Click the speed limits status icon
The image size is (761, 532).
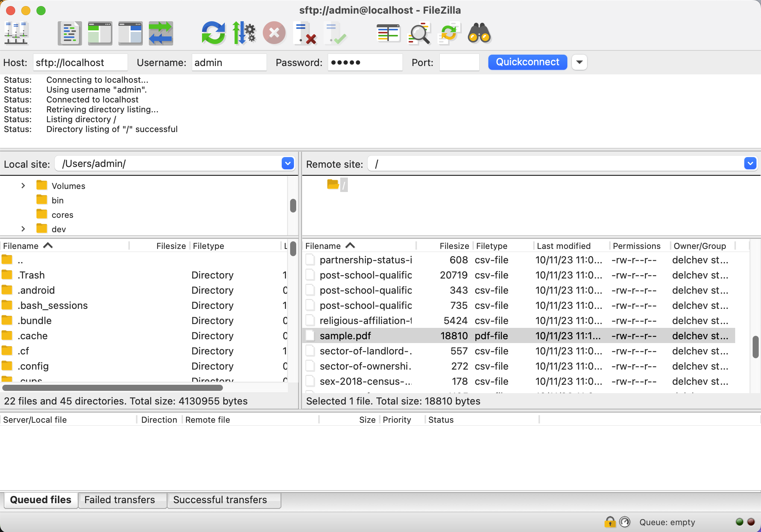(625, 522)
